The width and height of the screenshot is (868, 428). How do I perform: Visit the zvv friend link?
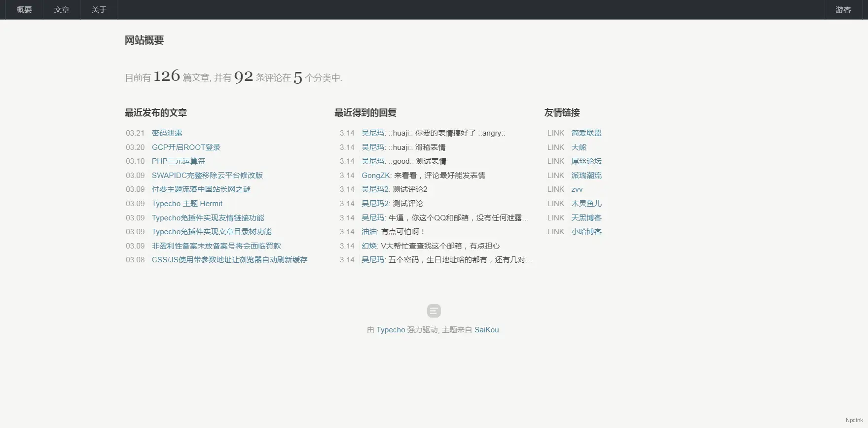pyautogui.click(x=577, y=189)
